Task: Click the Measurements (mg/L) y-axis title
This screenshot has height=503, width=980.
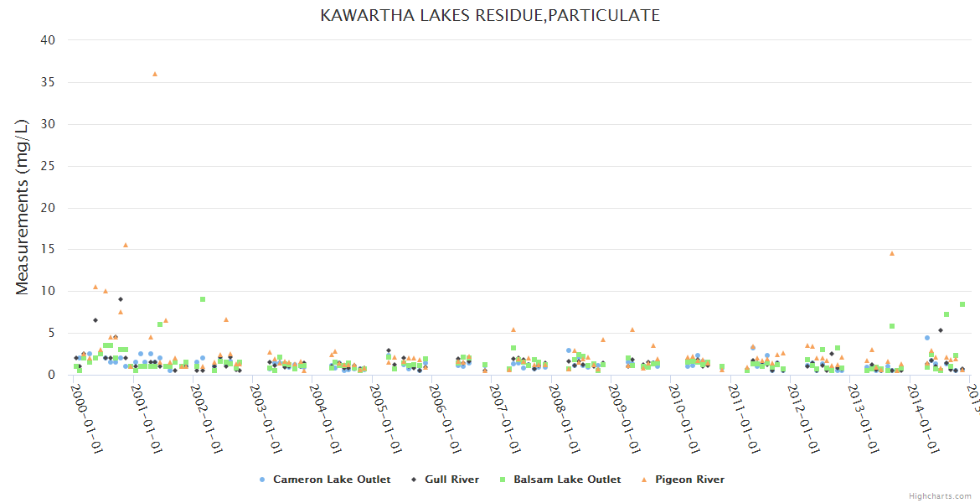Action: [x=22, y=207]
